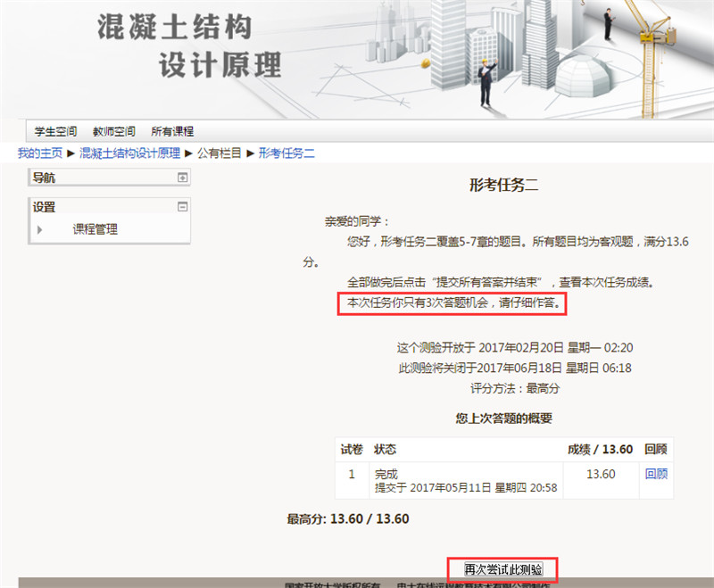
Task: Click 形考任务二 breadcrumb link
Action: click(x=286, y=153)
